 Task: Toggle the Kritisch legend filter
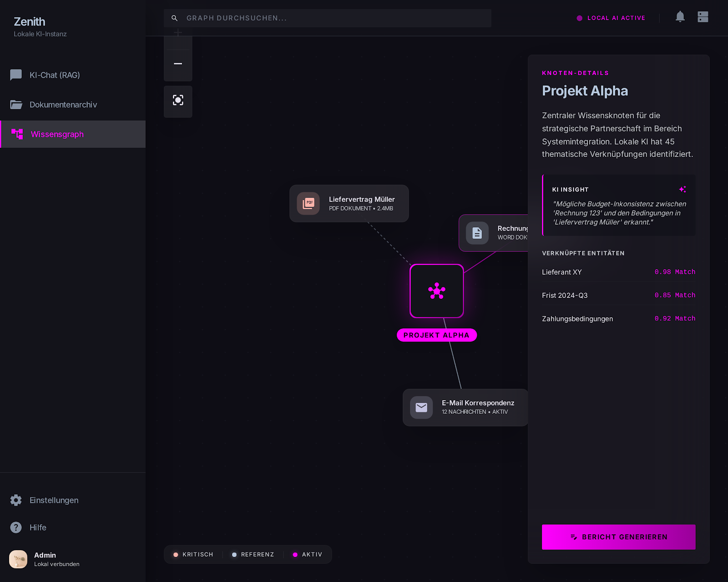tap(193, 555)
